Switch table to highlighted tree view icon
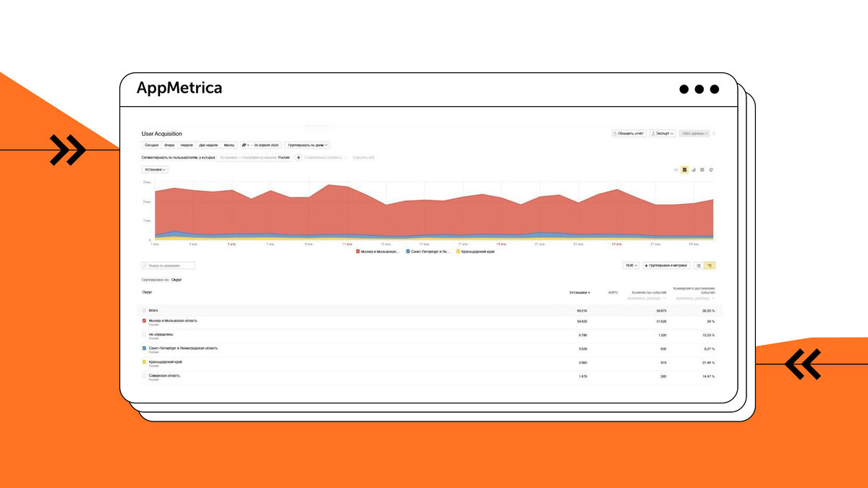Screen dimensions: 868x488 [710, 266]
